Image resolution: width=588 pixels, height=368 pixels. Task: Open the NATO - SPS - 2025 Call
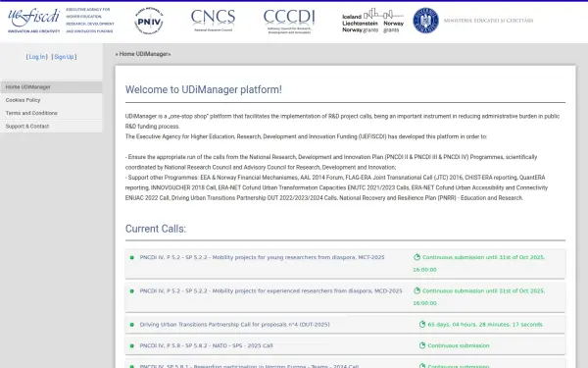(206, 345)
